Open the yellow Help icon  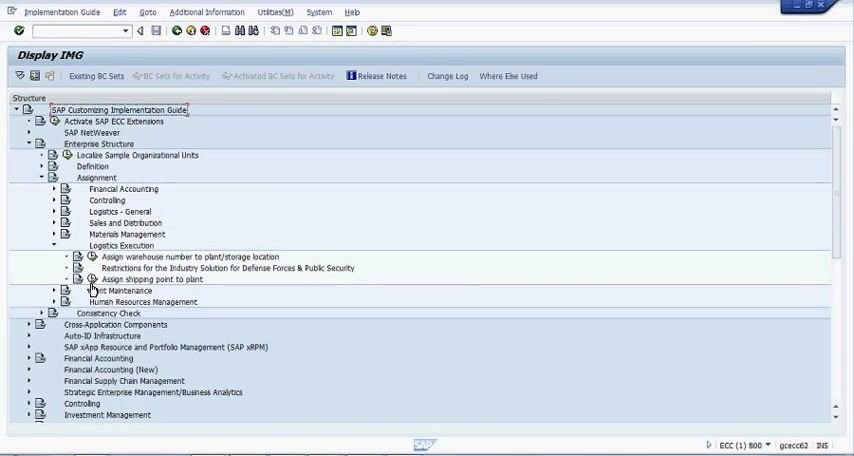372,31
